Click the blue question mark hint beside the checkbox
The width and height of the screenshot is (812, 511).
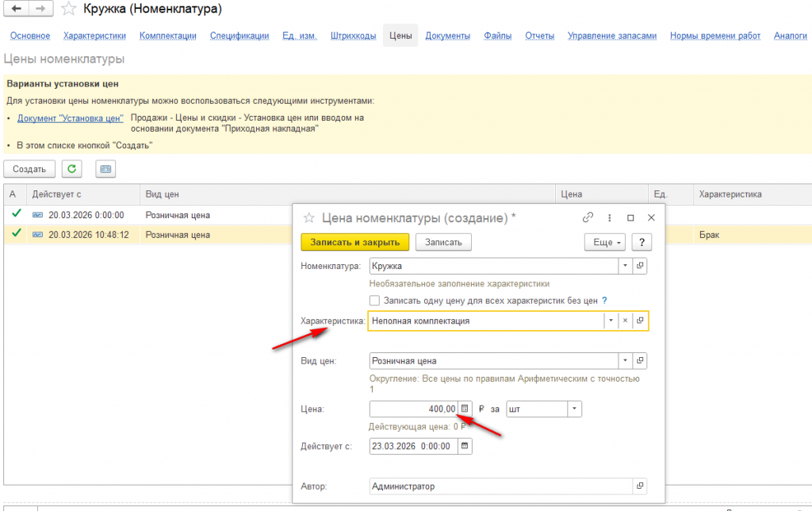604,301
